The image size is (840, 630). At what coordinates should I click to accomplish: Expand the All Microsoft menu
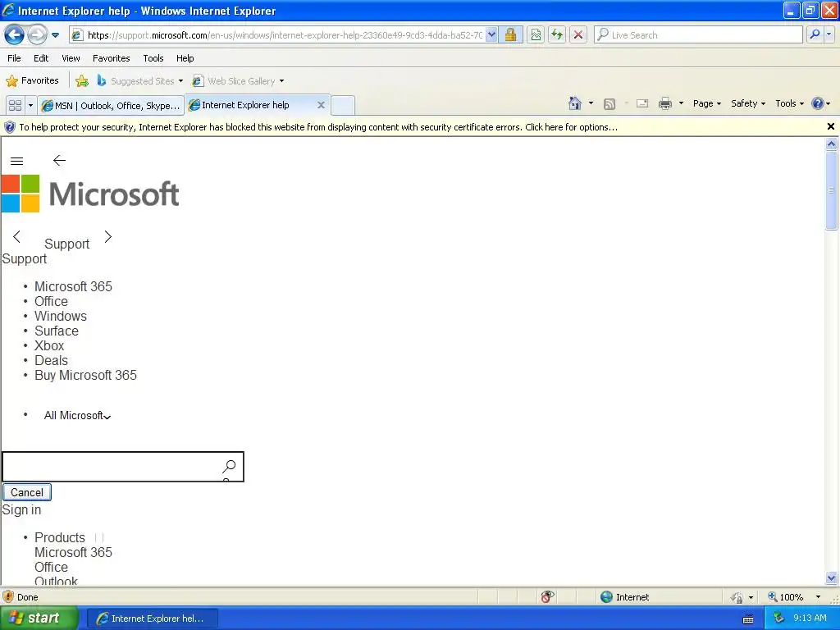tap(78, 416)
